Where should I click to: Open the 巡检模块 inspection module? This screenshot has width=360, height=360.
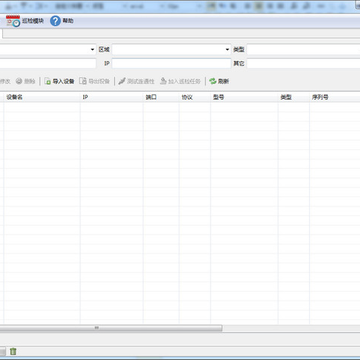click(x=25, y=21)
